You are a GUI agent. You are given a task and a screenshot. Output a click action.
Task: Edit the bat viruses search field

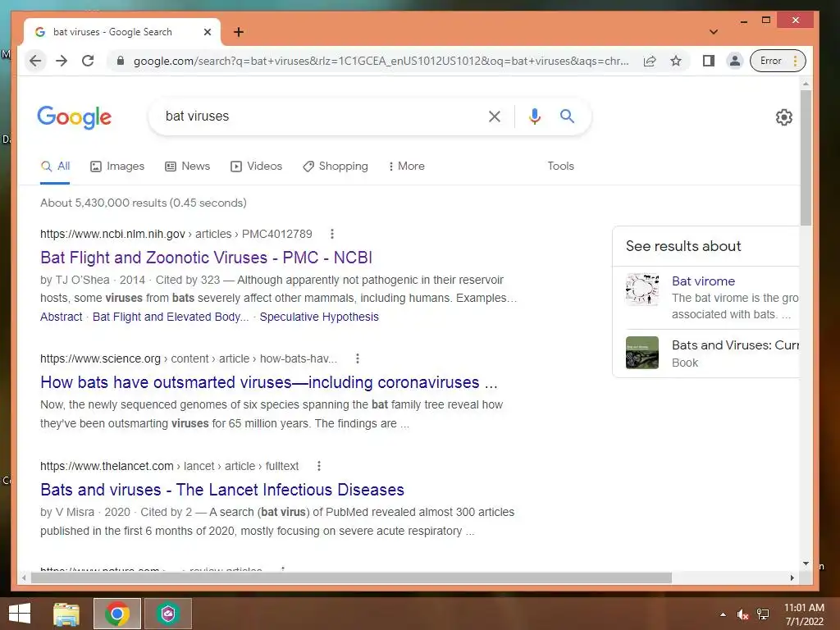click(322, 116)
